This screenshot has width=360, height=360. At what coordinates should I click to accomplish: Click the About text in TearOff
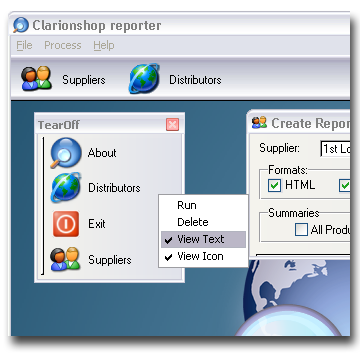[x=102, y=153]
